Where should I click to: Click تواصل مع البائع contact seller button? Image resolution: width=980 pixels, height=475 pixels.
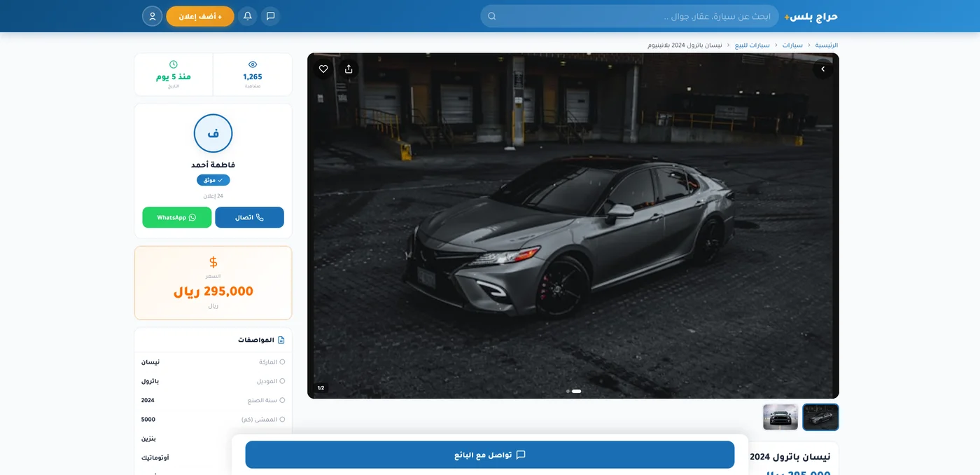tap(490, 455)
